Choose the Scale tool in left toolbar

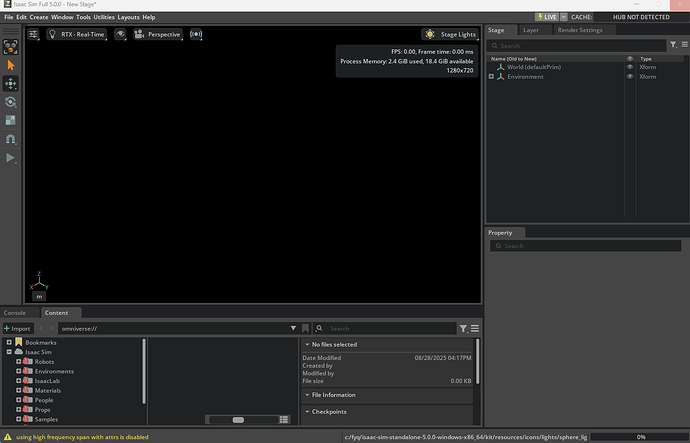(x=11, y=121)
